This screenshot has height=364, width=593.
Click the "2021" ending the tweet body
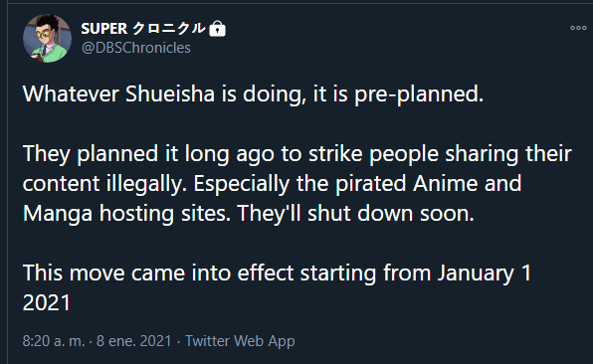point(47,302)
